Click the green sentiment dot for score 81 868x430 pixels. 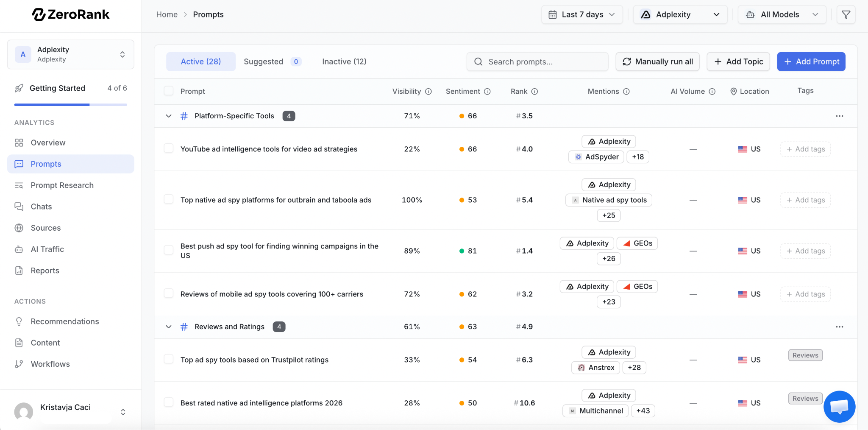click(x=462, y=251)
